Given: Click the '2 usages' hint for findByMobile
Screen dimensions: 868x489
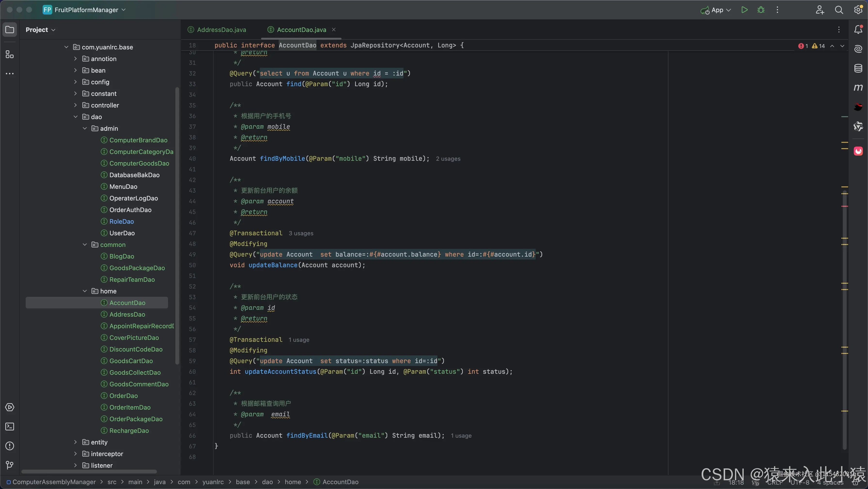Looking at the screenshot, I should pos(448,159).
